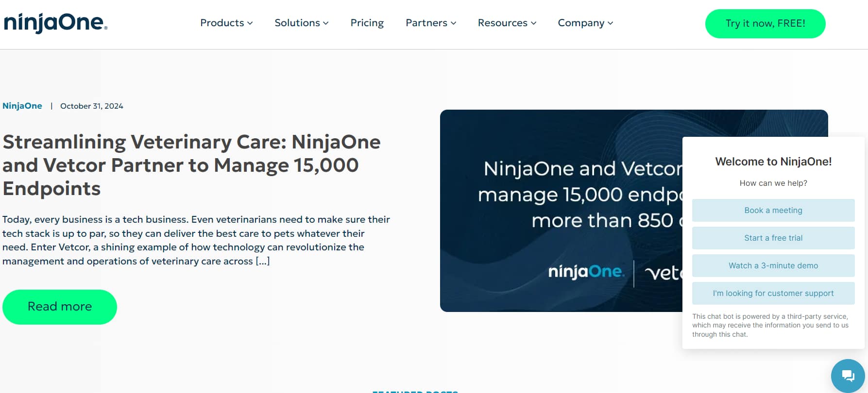Go to the Pricing page
Image resolution: width=868 pixels, height=393 pixels.
[x=367, y=23]
